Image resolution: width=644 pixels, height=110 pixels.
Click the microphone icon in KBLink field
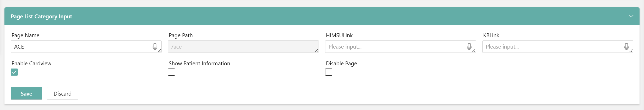[x=626, y=46]
